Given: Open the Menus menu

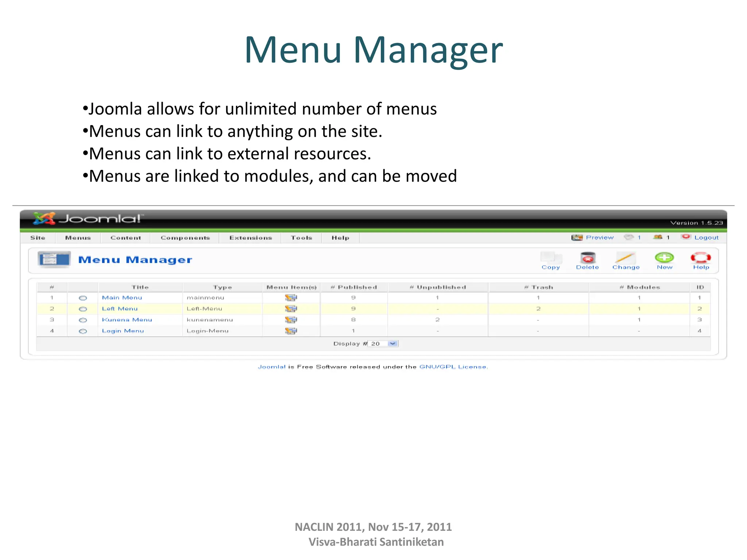Looking at the screenshot, I should [x=78, y=238].
